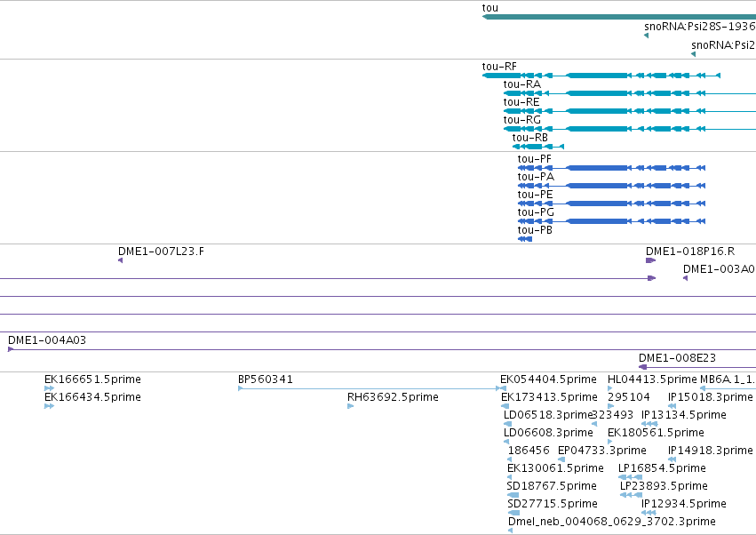Open the 186456 feature label
The height and width of the screenshot is (535, 756).
click(x=529, y=451)
